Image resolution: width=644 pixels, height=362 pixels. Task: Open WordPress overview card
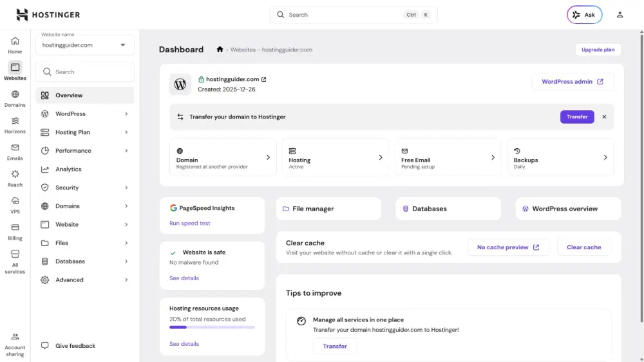point(568,209)
